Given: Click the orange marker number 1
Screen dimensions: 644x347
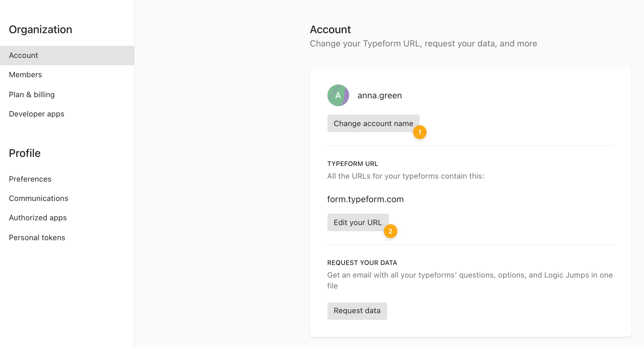Looking at the screenshot, I should tap(420, 132).
